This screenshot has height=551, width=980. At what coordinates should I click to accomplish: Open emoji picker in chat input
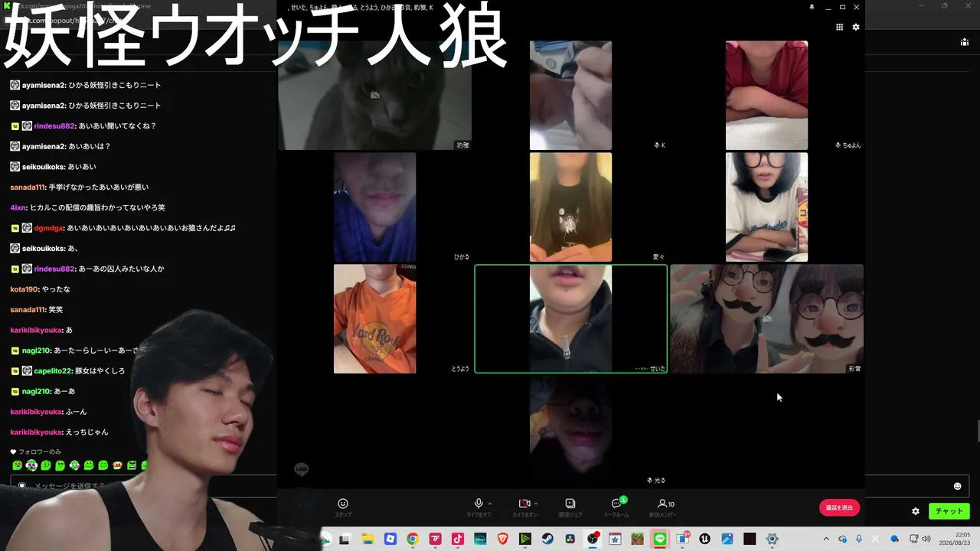click(957, 486)
